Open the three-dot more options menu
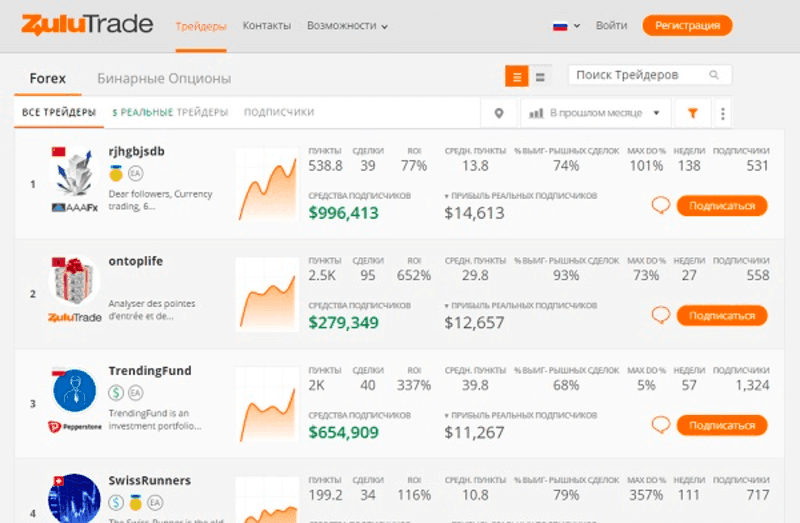800x523 pixels. click(x=722, y=113)
